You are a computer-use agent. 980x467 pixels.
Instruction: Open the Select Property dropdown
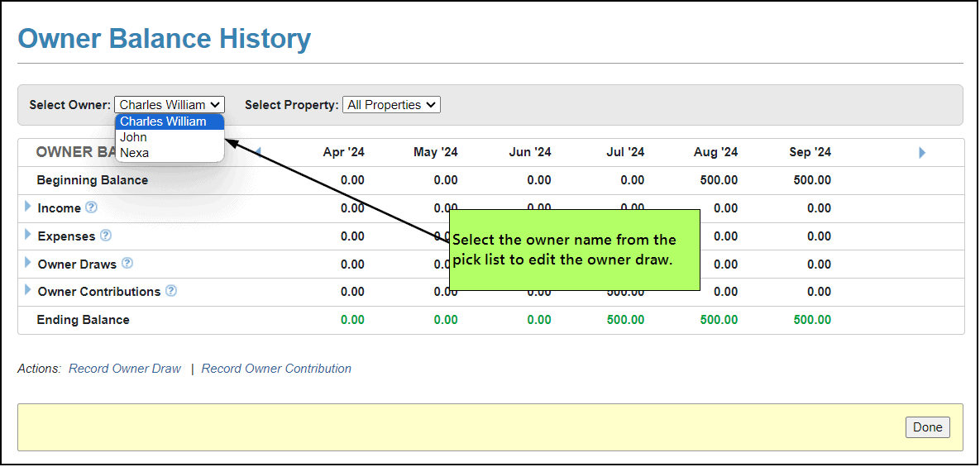point(391,105)
